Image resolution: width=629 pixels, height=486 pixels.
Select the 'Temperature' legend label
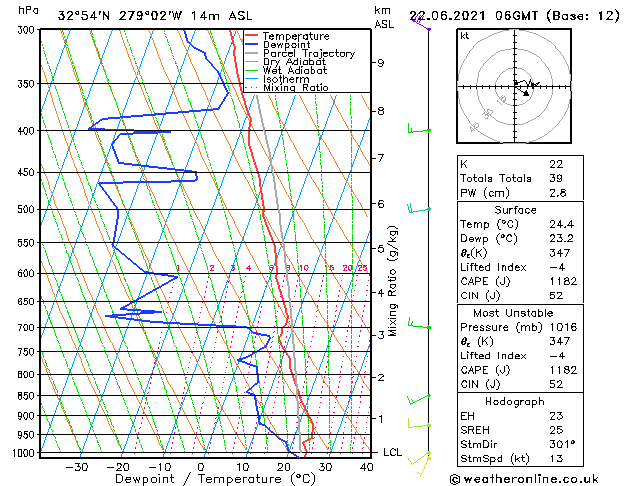tap(296, 36)
